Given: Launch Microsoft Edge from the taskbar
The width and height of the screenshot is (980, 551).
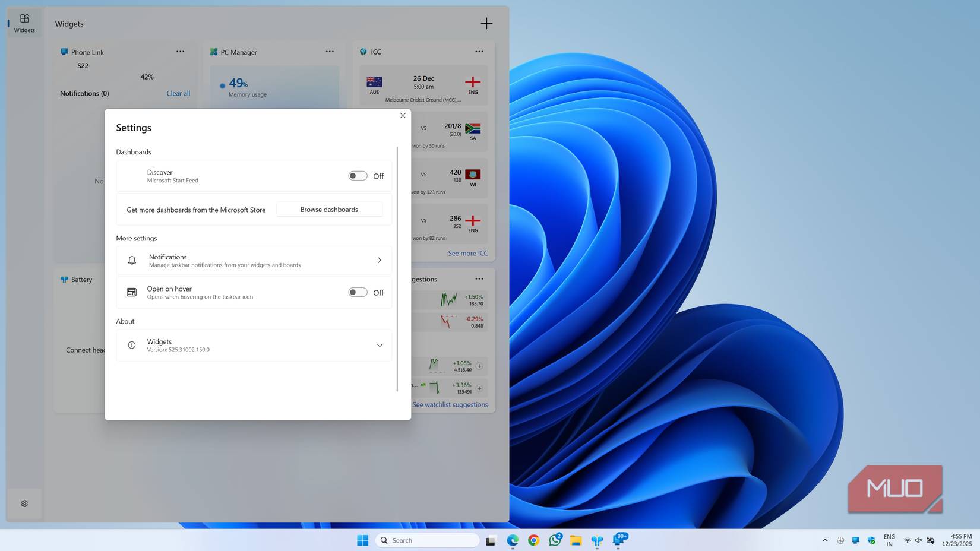Looking at the screenshot, I should point(512,540).
